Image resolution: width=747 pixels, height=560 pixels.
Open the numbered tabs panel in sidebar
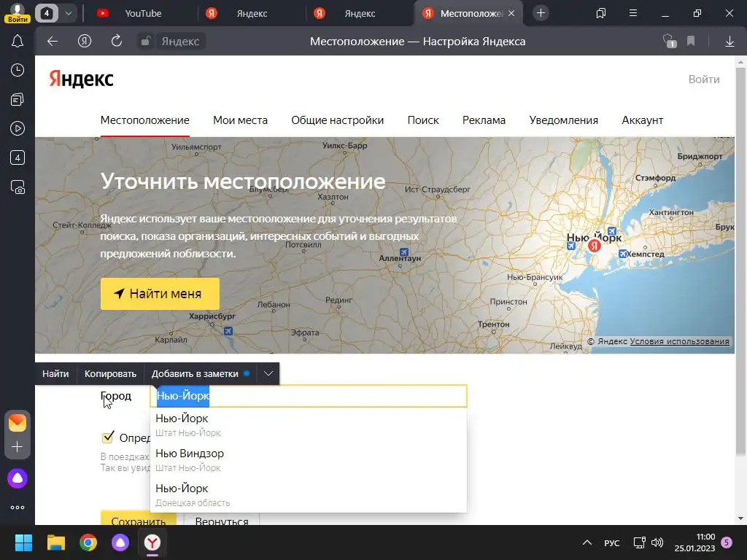pos(18,157)
